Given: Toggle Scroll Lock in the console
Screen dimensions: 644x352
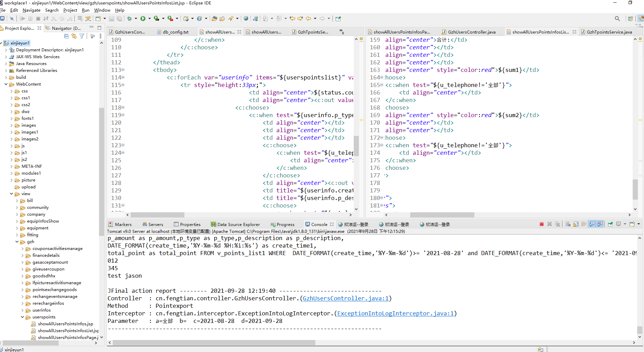Looking at the screenshot, I should click(x=576, y=224).
